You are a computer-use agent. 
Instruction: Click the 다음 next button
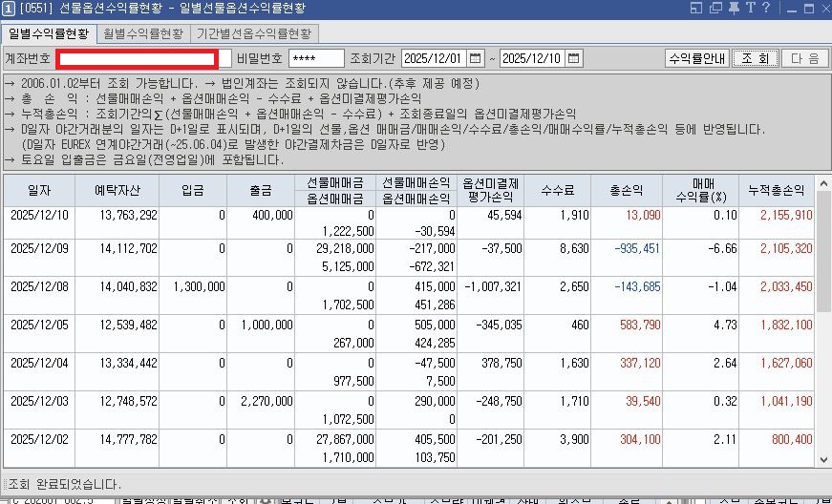[804, 58]
